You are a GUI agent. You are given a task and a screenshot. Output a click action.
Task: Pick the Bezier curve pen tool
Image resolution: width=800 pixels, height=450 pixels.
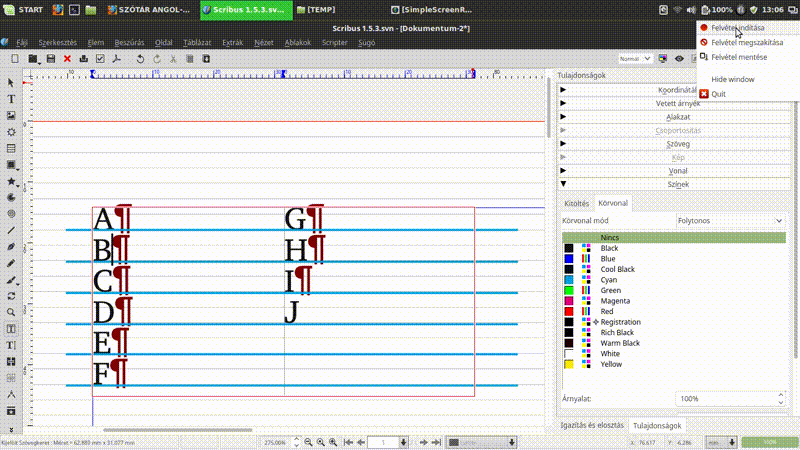pos(11,246)
